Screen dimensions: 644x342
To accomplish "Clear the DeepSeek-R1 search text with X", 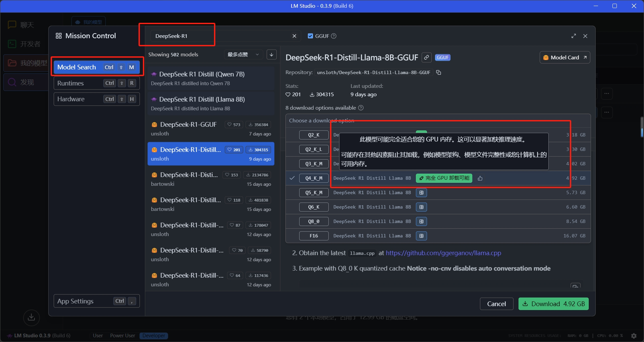I will pos(294,36).
